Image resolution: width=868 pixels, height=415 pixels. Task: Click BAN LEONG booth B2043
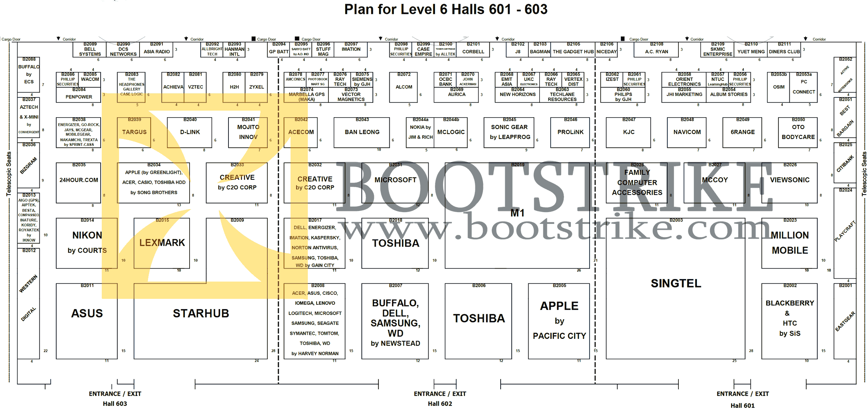coord(362,132)
